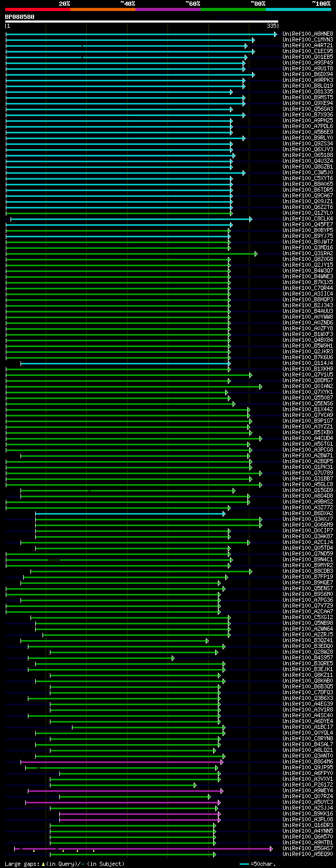Viewport: 336px width, 868px height.
Task: Click the UniRef100_A9SP49 entry
Action: coord(308,62)
